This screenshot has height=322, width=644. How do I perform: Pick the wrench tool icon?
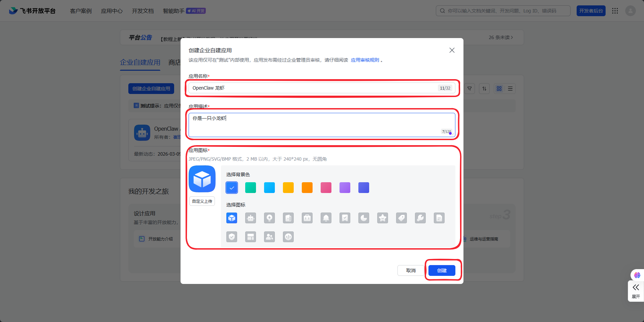click(420, 218)
